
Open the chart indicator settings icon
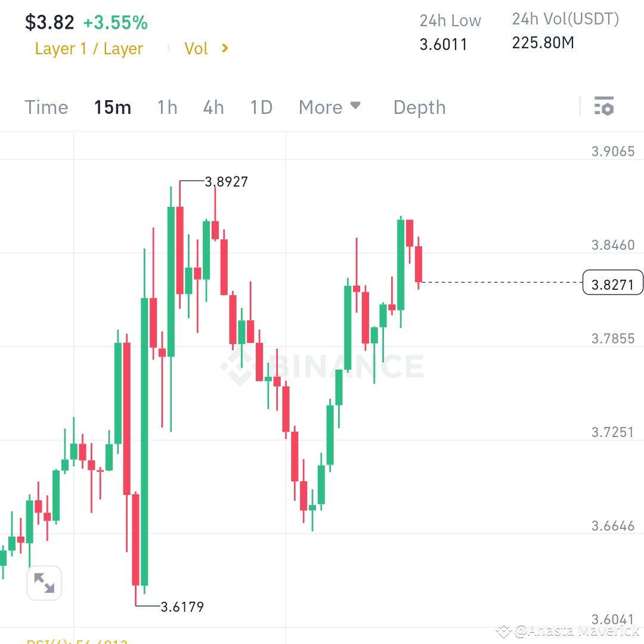(604, 107)
